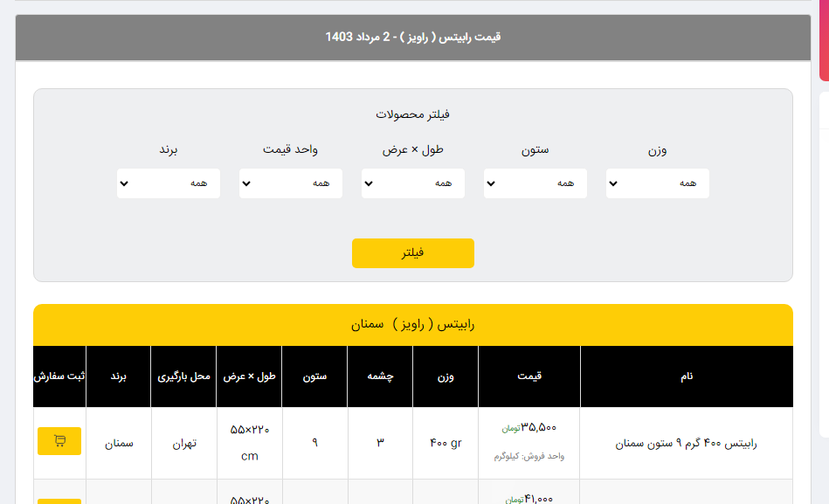
Task: Click the وزن table column header
Action: coord(445,376)
